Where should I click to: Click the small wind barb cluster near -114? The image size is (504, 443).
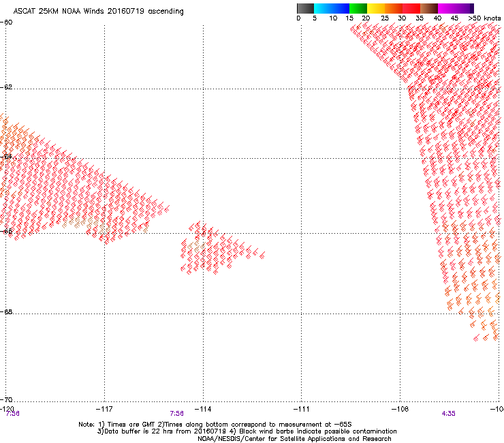coord(223,247)
